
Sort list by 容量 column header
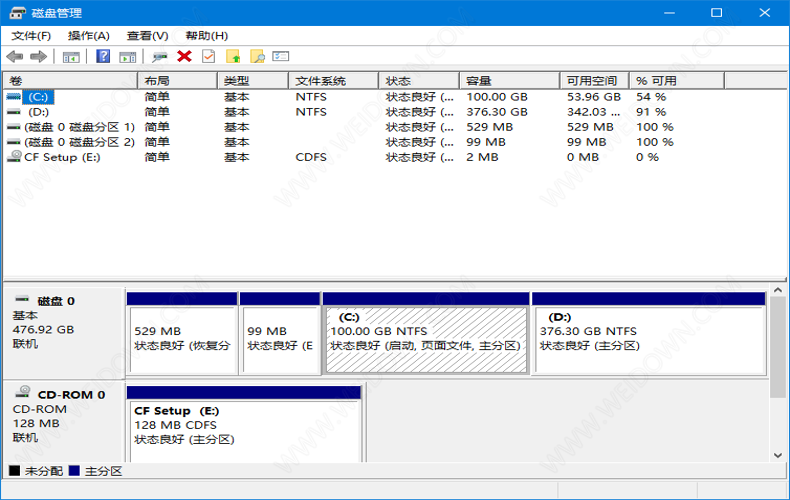(x=510, y=81)
